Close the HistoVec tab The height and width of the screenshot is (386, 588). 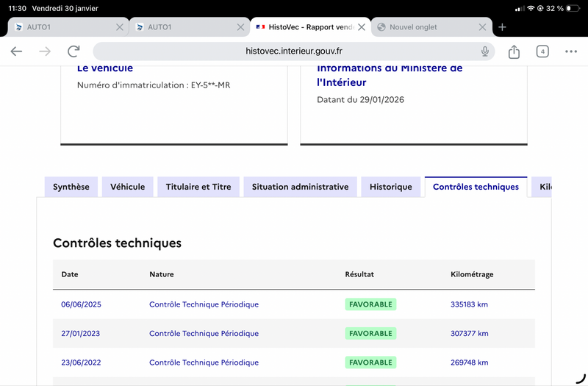362,27
